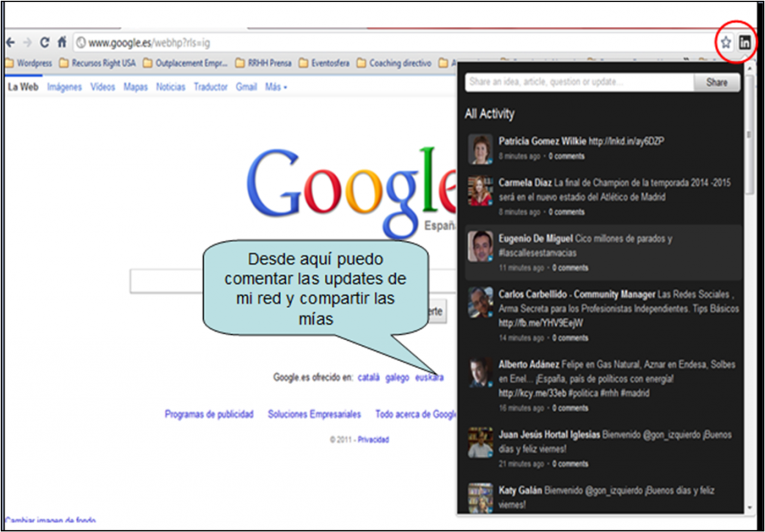Open the fb.me/YHV9EejW link

pyautogui.click(x=541, y=323)
